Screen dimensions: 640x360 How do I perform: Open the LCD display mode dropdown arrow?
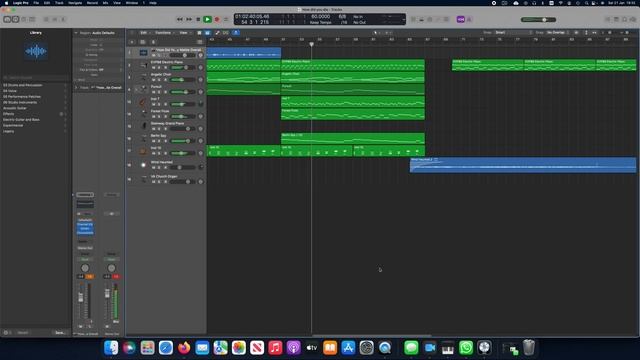pyautogui.click(x=403, y=19)
